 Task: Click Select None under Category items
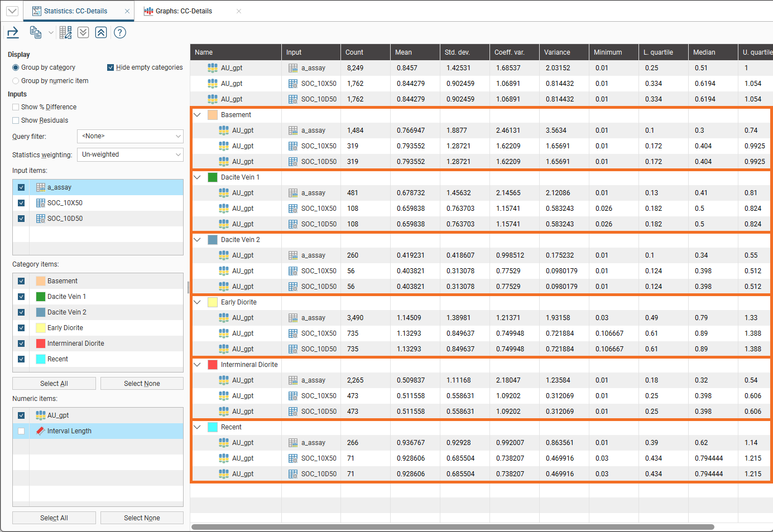click(142, 384)
